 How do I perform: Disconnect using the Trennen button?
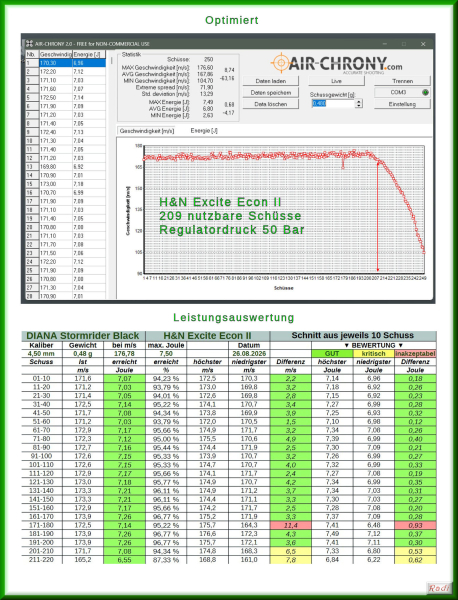[402, 81]
